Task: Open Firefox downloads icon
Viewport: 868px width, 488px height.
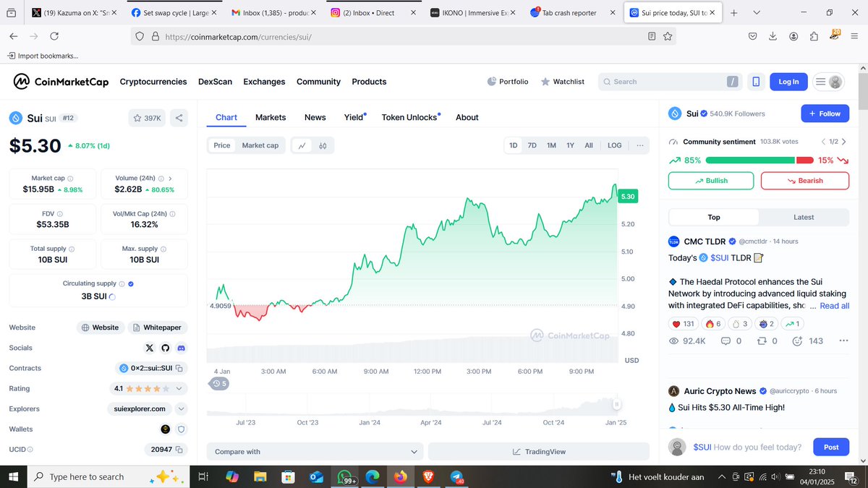Action: click(x=773, y=36)
